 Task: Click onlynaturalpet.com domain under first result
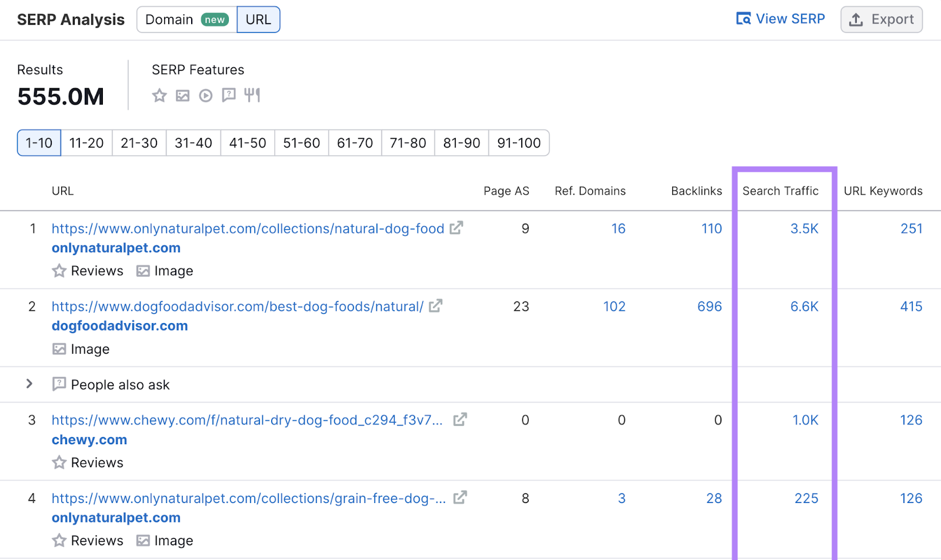(x=116, y=248)
